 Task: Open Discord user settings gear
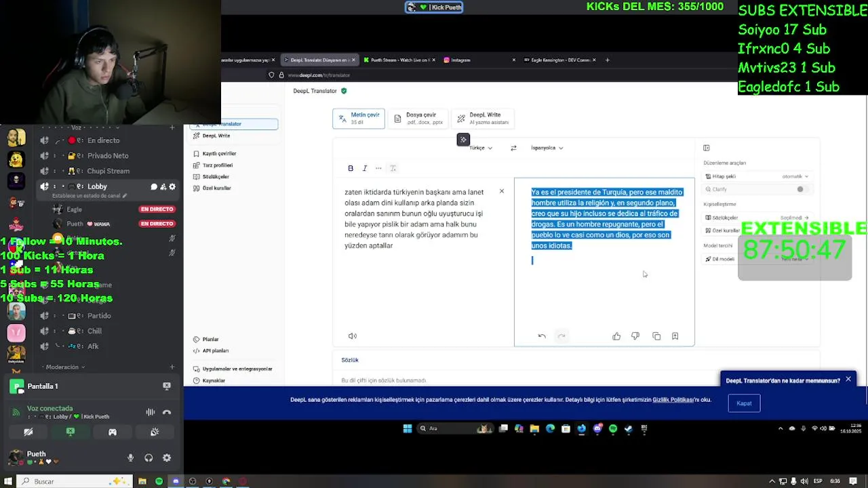pos(167,458)
